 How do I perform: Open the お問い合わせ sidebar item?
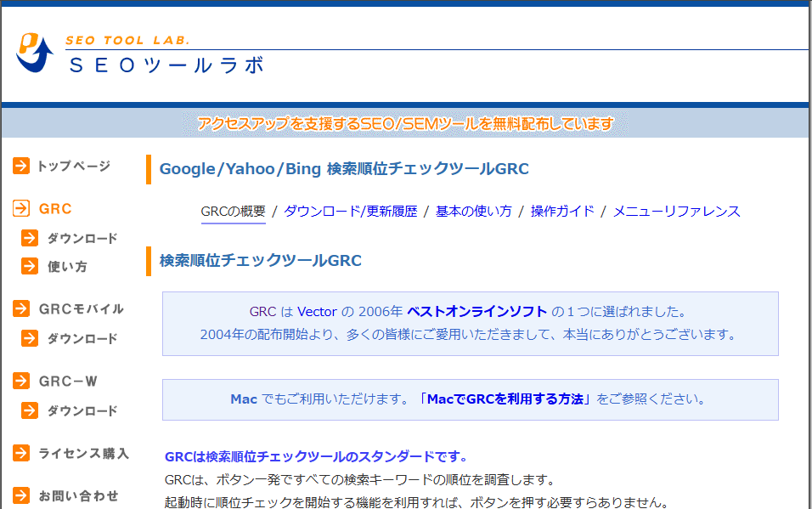pyautogui.click(x=78, y=495)
